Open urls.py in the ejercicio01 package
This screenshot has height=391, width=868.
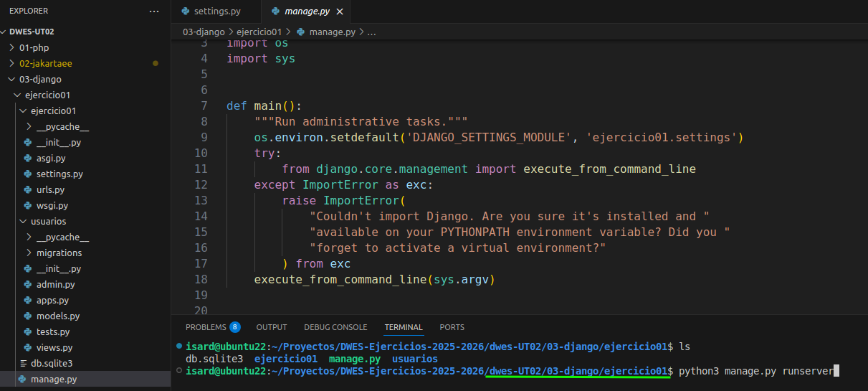[x=50, y=189]
